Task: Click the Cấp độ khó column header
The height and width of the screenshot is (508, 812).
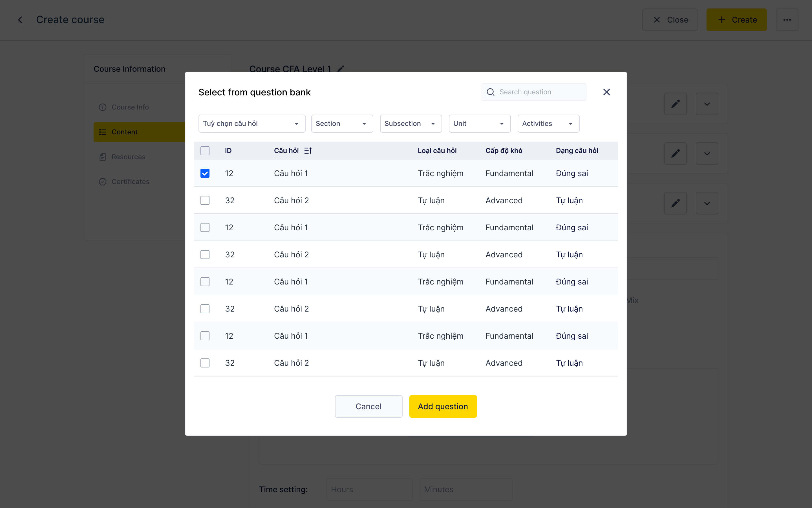Action: click(x=504, y=150)
